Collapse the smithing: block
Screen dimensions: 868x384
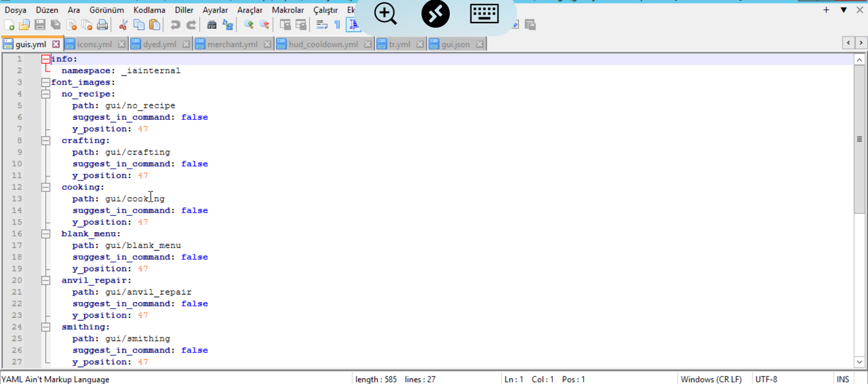[x=46, y=327]
